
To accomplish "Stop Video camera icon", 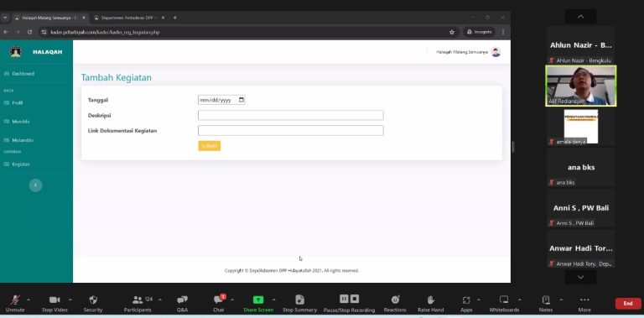I will click(x=55, y=300).
